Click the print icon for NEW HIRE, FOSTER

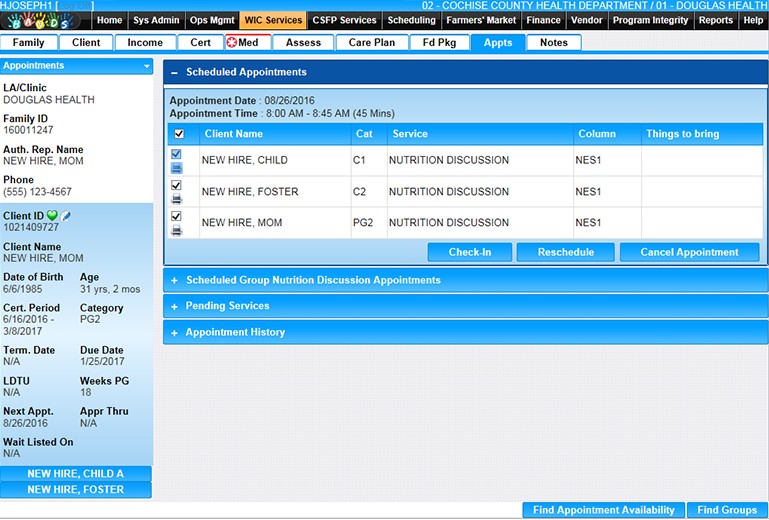tap(177, 199)
